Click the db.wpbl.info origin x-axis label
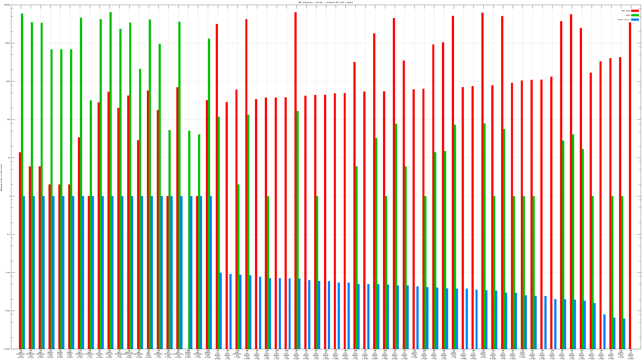 pyautogui.click(x=149, y=354)
